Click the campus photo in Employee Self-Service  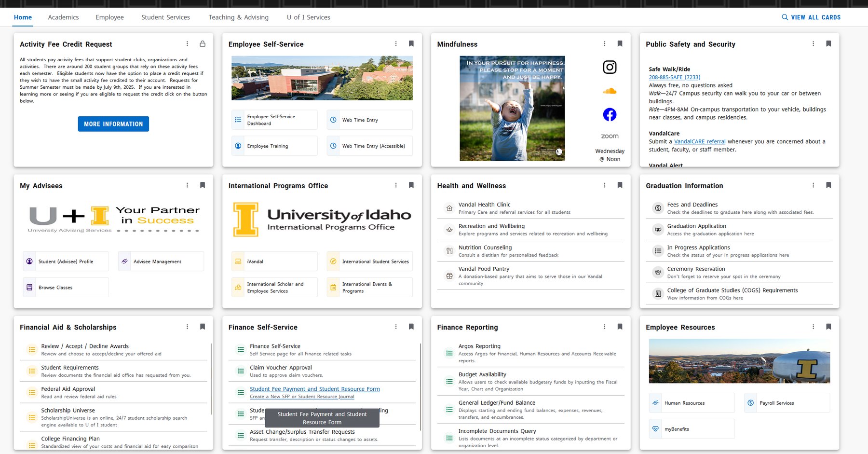(x=322, y=78)
